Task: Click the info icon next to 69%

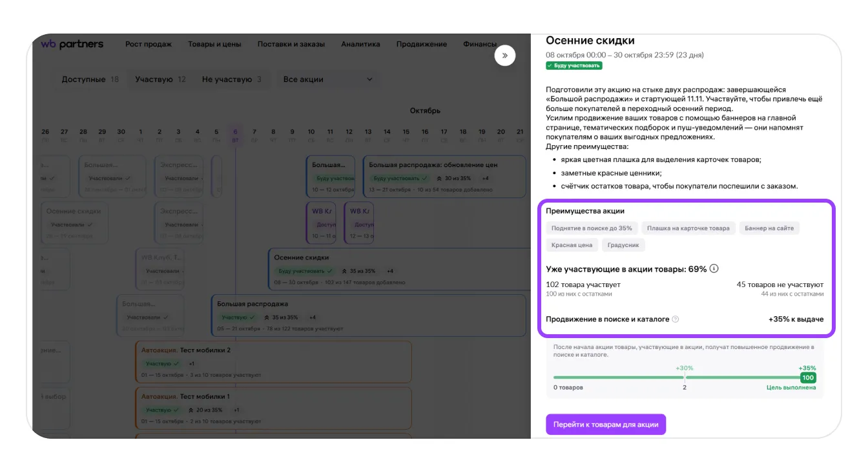Action: pos(714,269)
